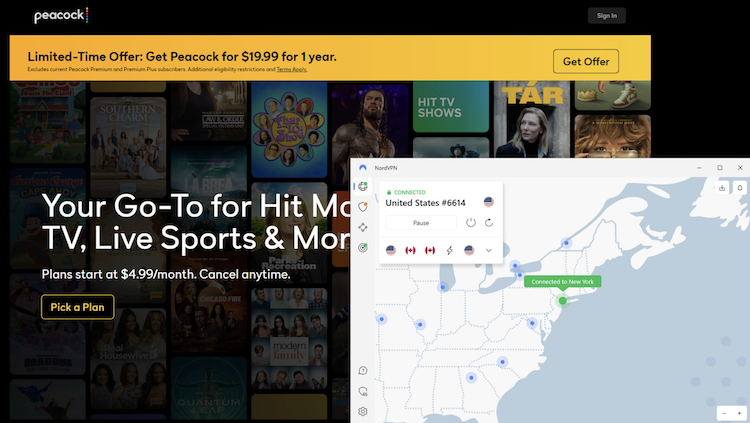Select the Canada flag beside the lightning bolt
The image size is (750, 423).
[430, 250]
